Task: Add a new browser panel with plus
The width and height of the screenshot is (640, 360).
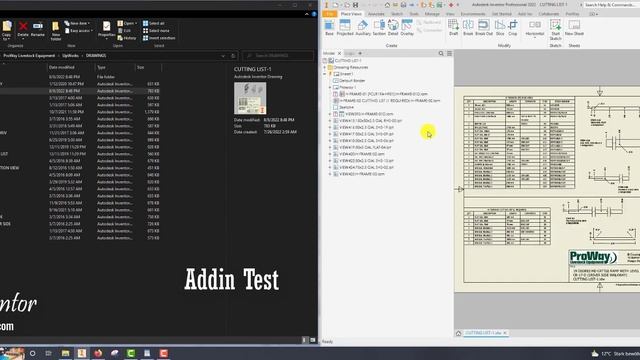Action: (x=360, y=53)
